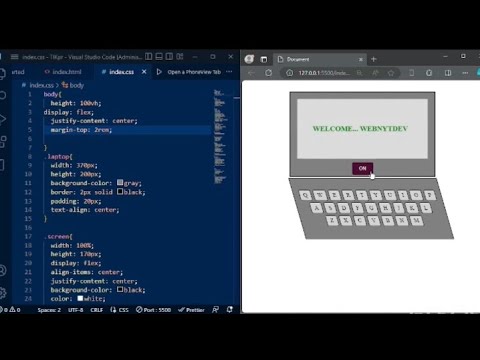The height and width of the screenshot is (360, 480).
Task: Click the .laptop selector on line 8
Action: (x=58, y=156)
